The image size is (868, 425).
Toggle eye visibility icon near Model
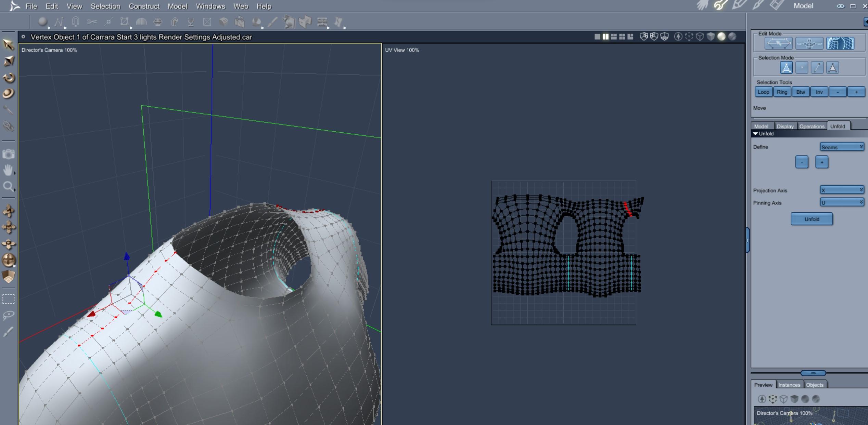pyautogui.click(x=840, y=6)
